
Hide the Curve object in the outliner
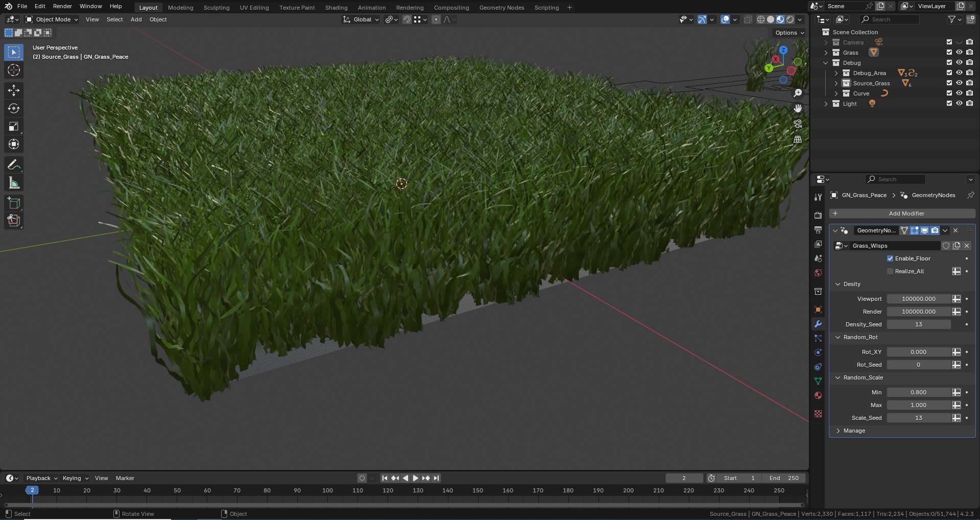[960, 93]
